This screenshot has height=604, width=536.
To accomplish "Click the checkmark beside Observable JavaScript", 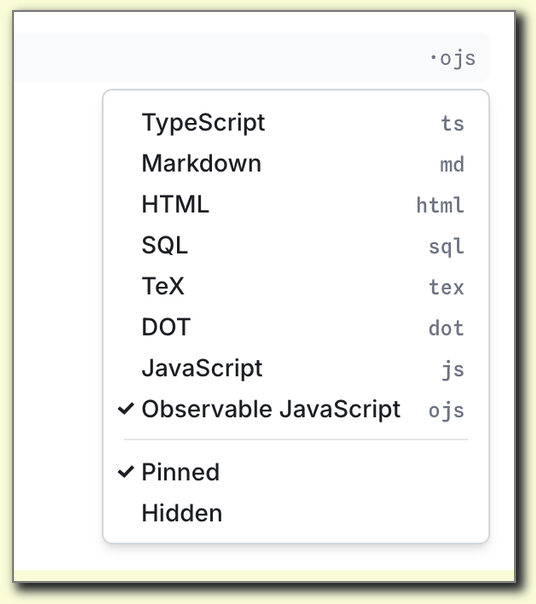I will (126, 409).
